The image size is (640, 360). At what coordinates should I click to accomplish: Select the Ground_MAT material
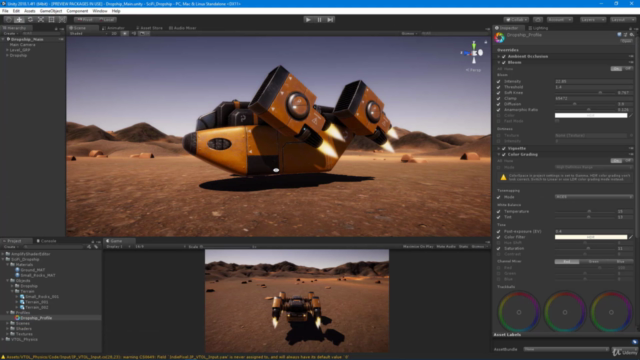(x=33, y=270)
